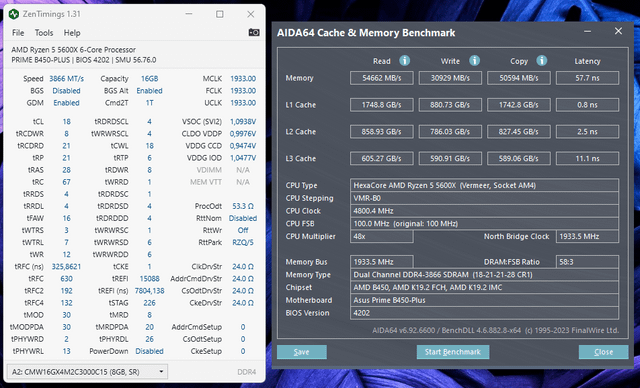Minimize the ZenTimings window
Image resolution: width=640 pixels, height=388 pixels.
tap(189, 14)
